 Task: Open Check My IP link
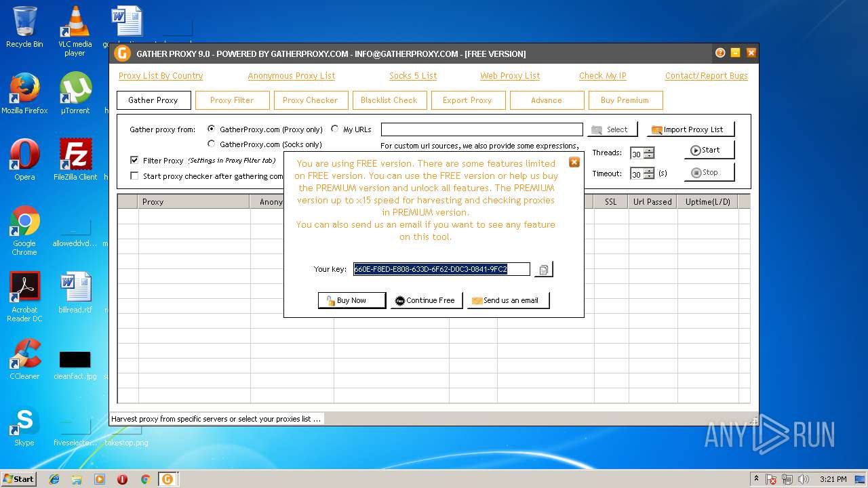click(603, 76)
